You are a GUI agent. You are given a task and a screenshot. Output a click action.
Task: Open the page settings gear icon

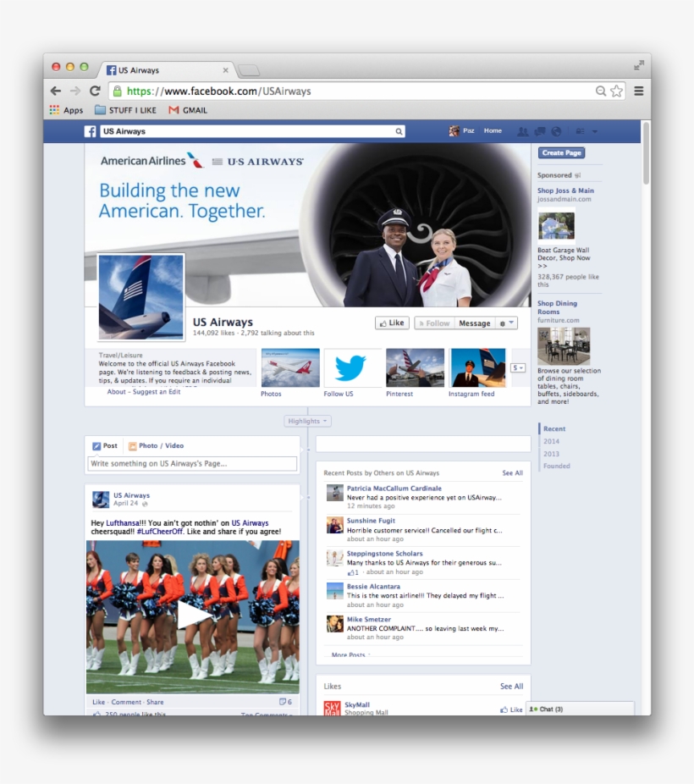click(x=503, y=323)
